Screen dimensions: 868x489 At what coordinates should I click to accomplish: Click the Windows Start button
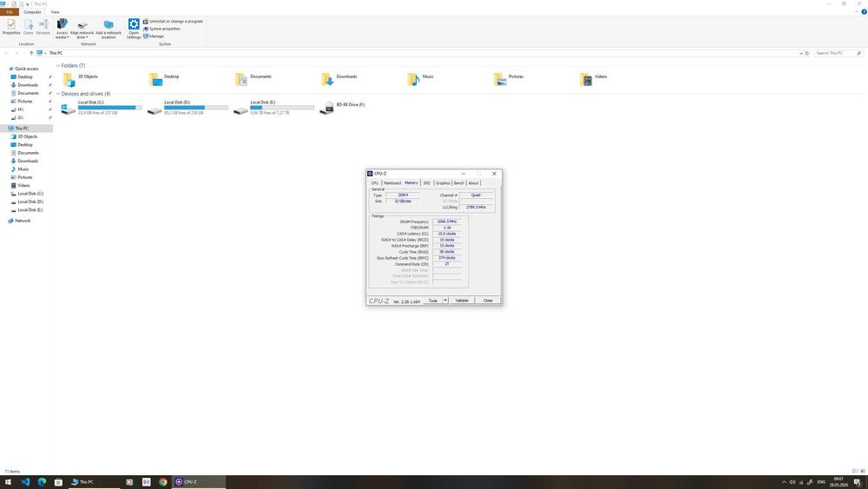[8, 482]
